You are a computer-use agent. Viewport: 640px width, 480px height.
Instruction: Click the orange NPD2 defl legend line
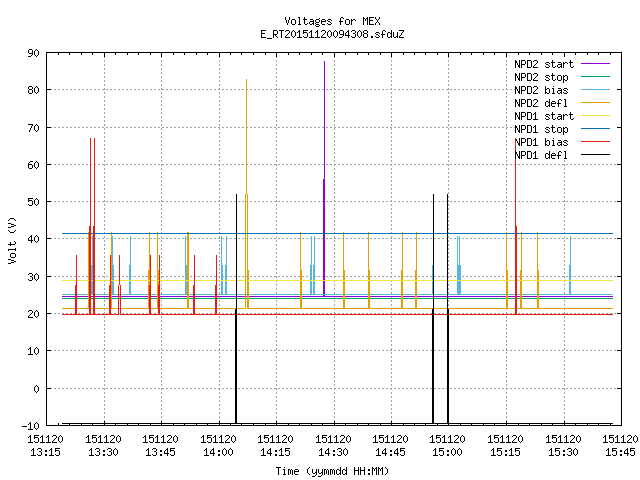(x=595, y=103)
